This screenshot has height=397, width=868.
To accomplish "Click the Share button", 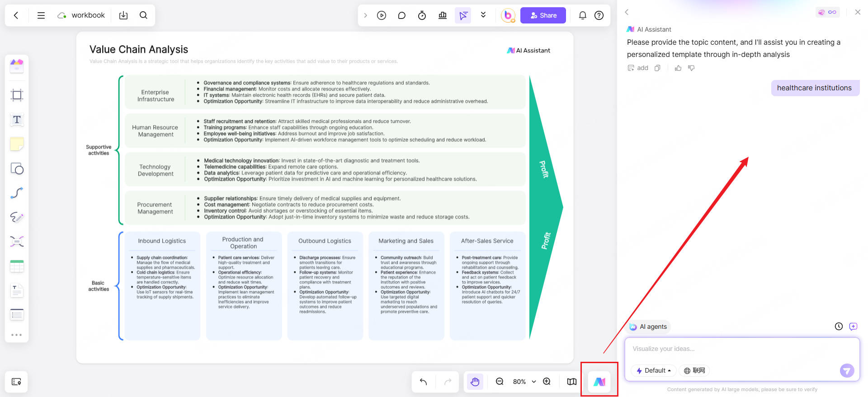I will point(543,15).
